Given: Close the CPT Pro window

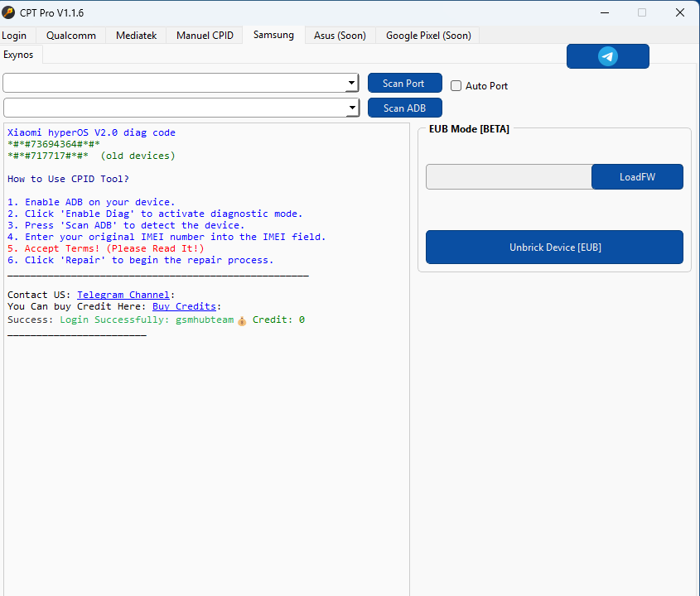Looking at the screenshot, I should point(679,12).
